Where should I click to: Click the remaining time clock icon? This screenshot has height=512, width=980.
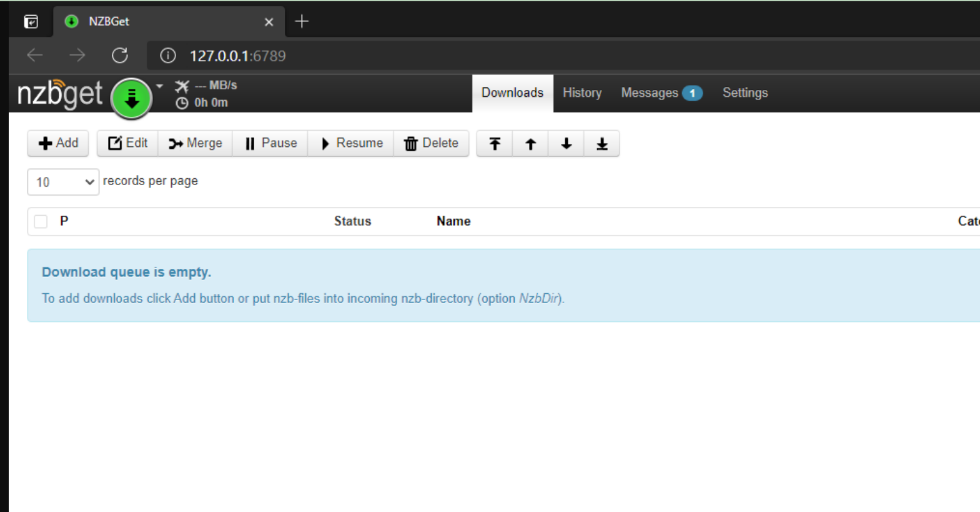pos(182,103)
